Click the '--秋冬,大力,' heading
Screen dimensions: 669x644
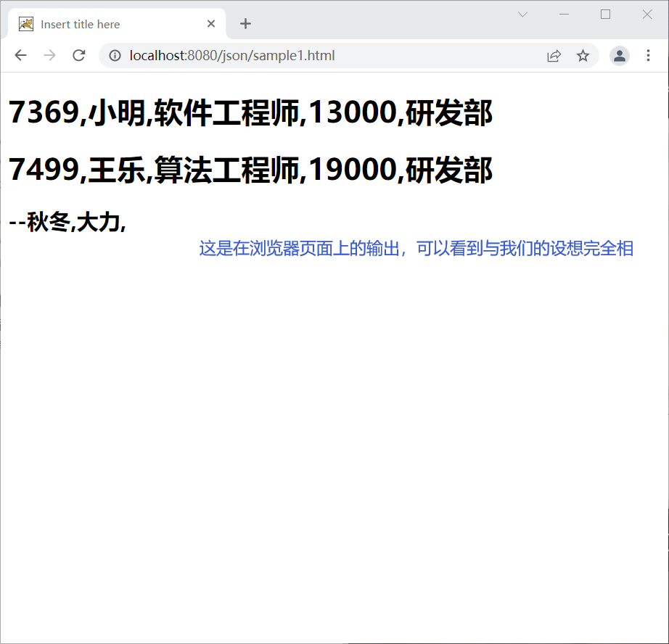click(x=67, y=222)
